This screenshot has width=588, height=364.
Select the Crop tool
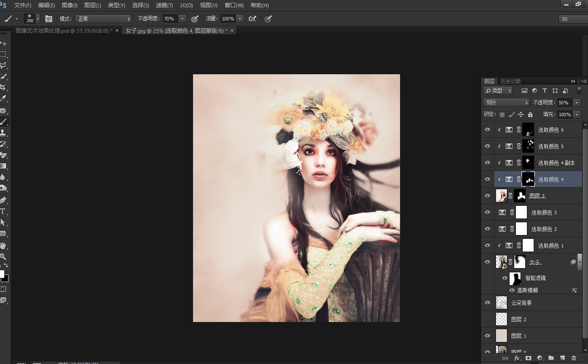pos(3,87)
